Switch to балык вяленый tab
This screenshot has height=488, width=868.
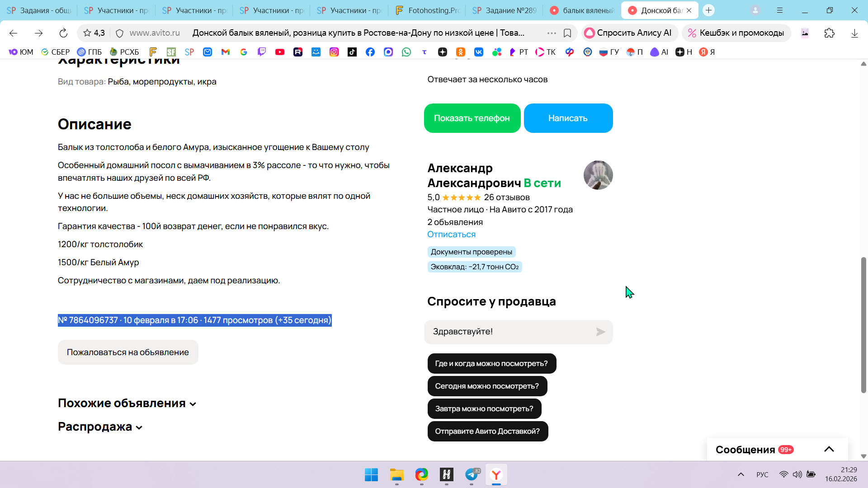pyautogui.click(x=582, y=10)
